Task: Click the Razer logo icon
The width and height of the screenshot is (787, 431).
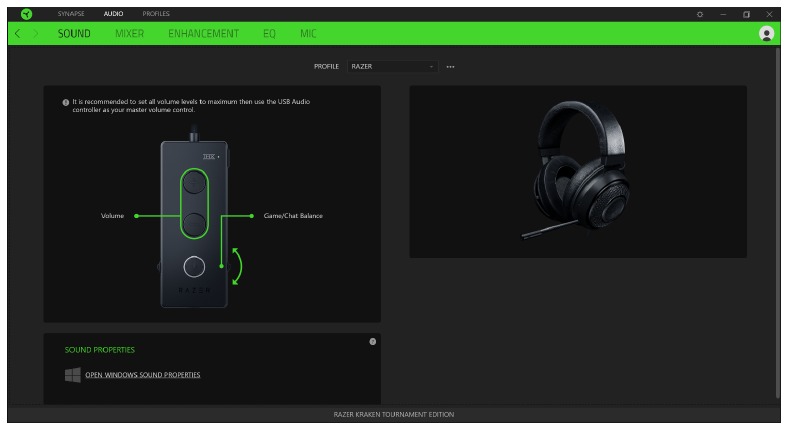Action: click(27, 14)
